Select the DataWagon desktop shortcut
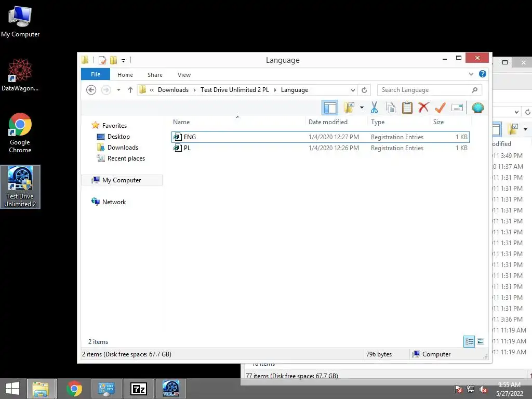 (x=20, y=75)
